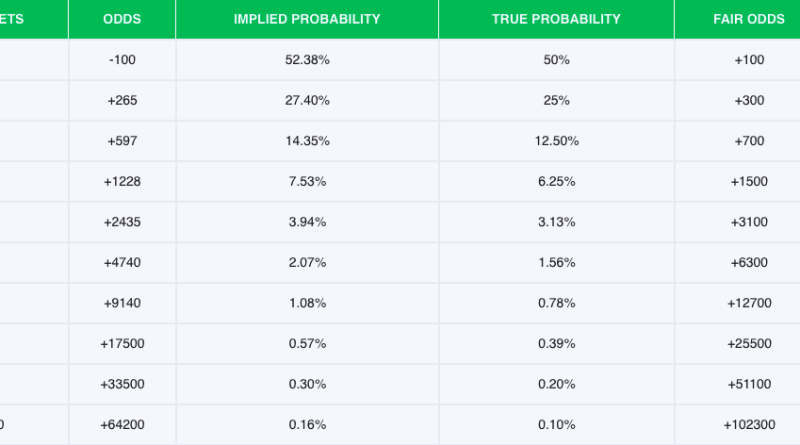
Task: Click the 12.50% true probability cell
Action: tap(556, 141)
